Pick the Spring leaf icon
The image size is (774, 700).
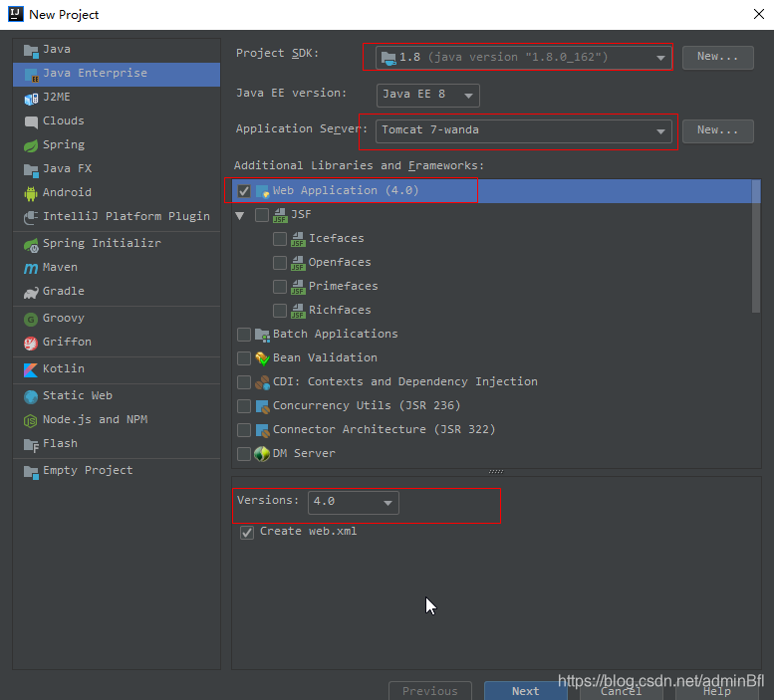pyautogui.click(x=31, y=145)
